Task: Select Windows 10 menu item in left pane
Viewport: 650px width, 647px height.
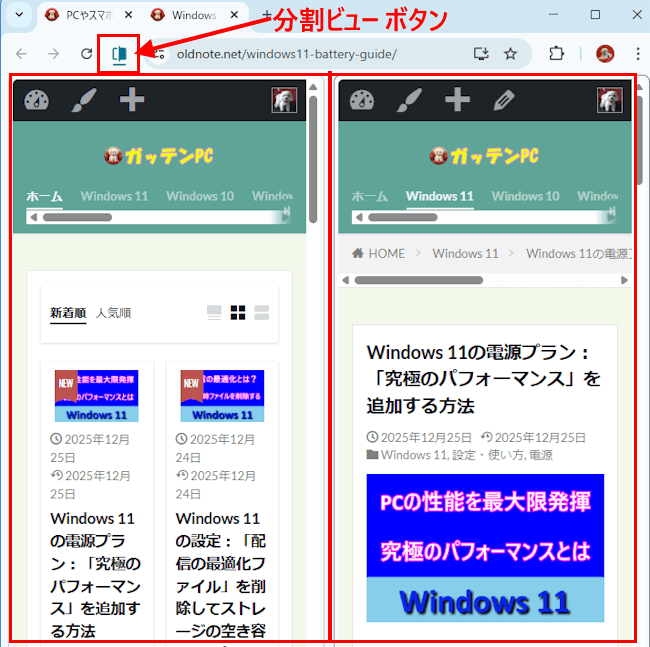Action: [200, 196]
